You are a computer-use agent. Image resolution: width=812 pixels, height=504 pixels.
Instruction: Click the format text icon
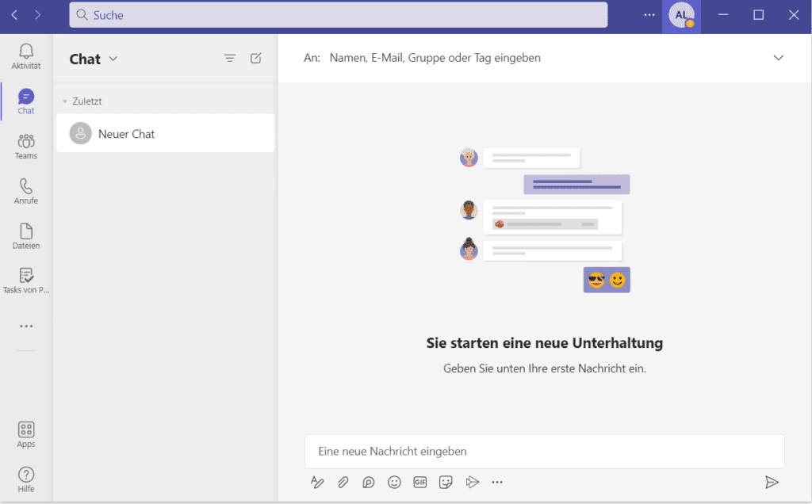click(317, 482)
